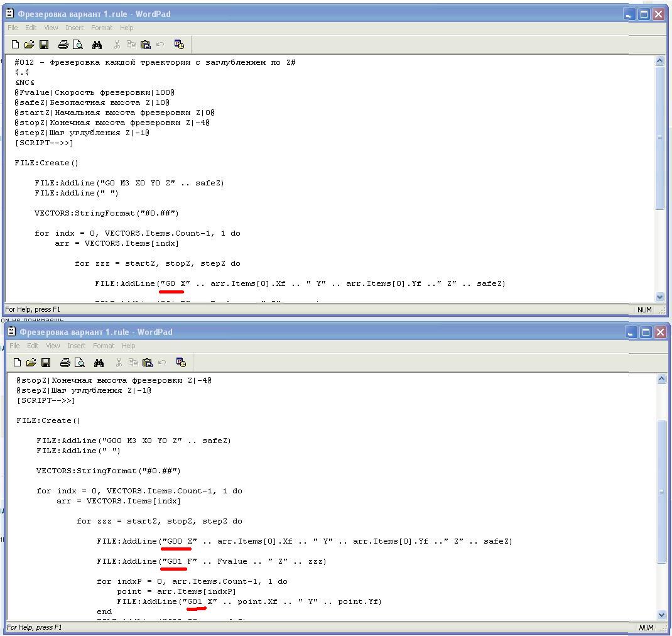672x636 pixels.
Task: Click the '@Fvalue|Скорость фрезеровки|100@' line
Action: pos(94,92)
